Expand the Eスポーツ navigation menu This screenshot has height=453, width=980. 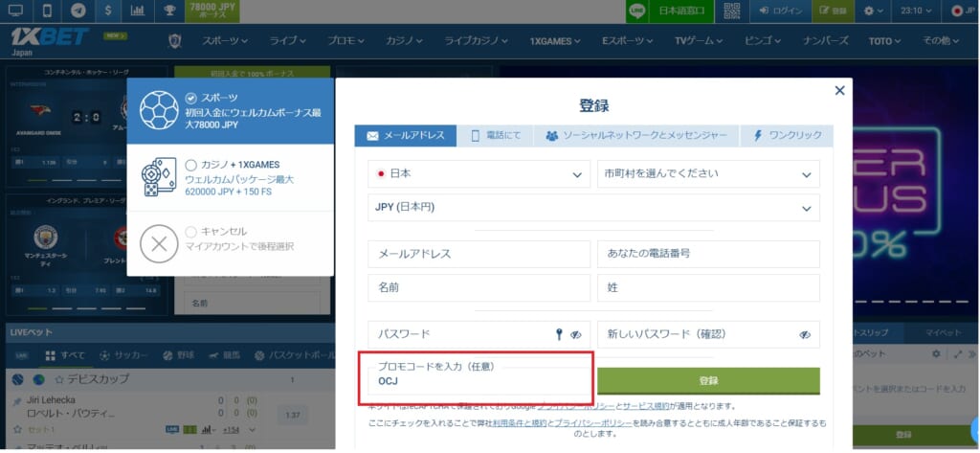[628, 40]
